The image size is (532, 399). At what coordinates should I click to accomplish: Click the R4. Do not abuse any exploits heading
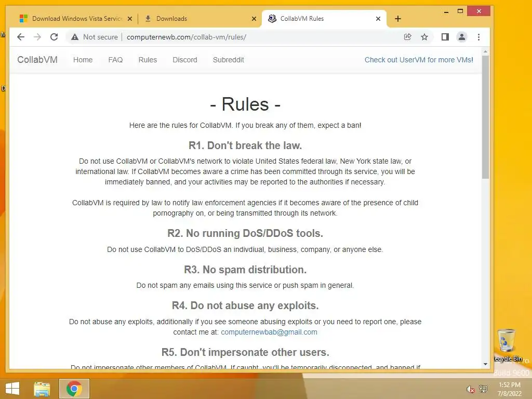point(245,305)
